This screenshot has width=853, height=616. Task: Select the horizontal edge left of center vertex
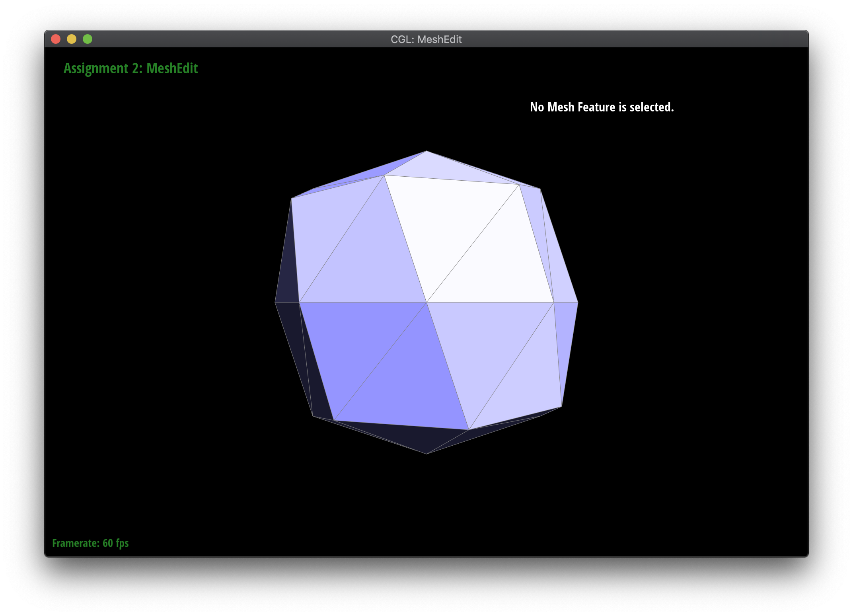click(x=363, y=302)
